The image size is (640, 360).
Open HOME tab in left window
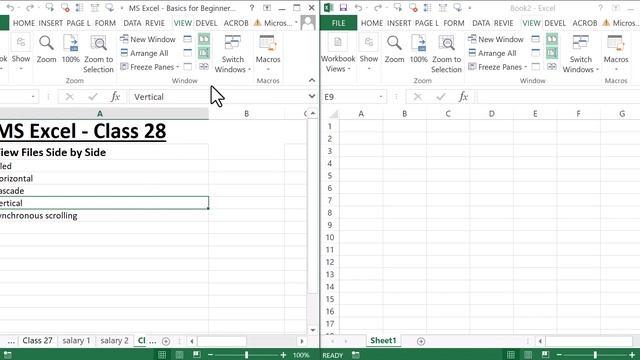[24, 23]
